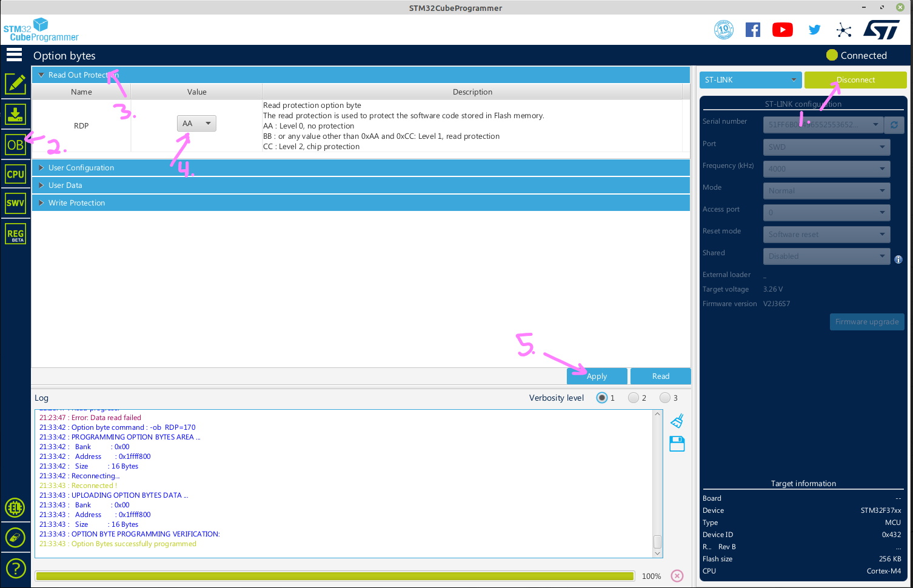The width and height of the screenshot is (913, 588).
Task: Click the Value column header
Action: pyautogui.click(x=196, y=92)
